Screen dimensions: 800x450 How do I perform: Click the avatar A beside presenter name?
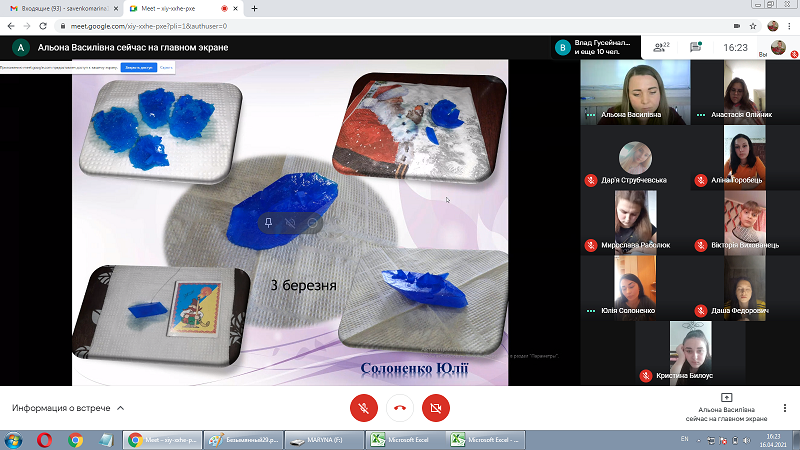[20, 47]
